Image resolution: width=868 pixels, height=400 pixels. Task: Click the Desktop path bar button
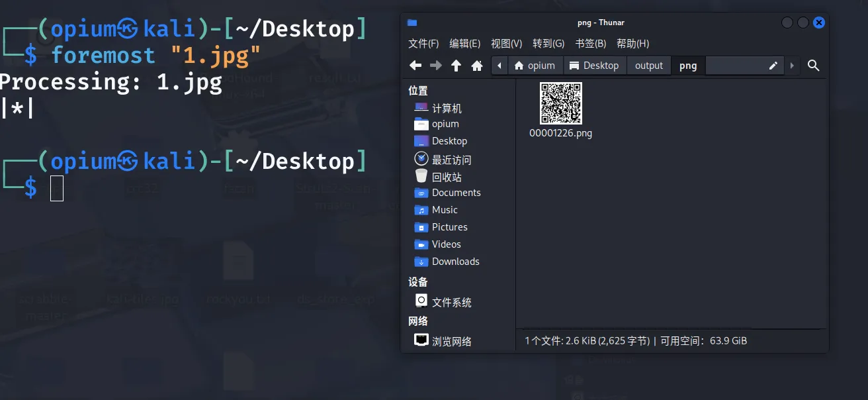(594, 66)
